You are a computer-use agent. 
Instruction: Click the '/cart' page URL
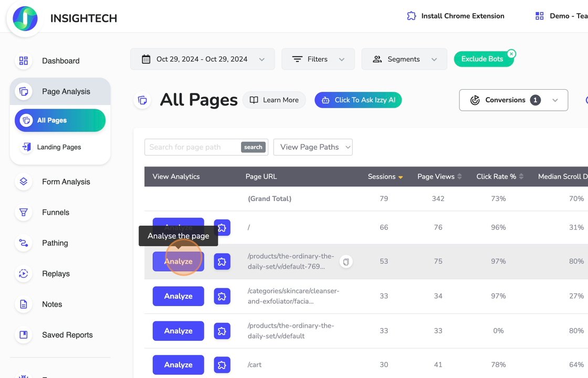[255, 365]
